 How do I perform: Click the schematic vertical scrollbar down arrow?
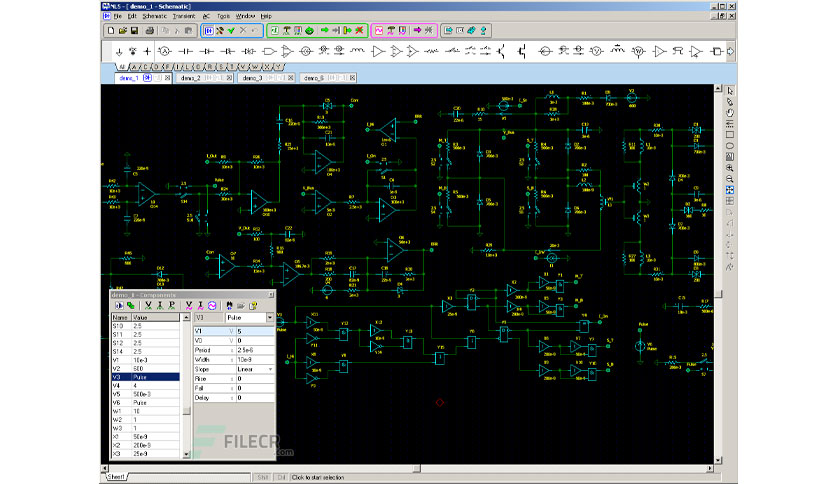[x=718, y=460]
